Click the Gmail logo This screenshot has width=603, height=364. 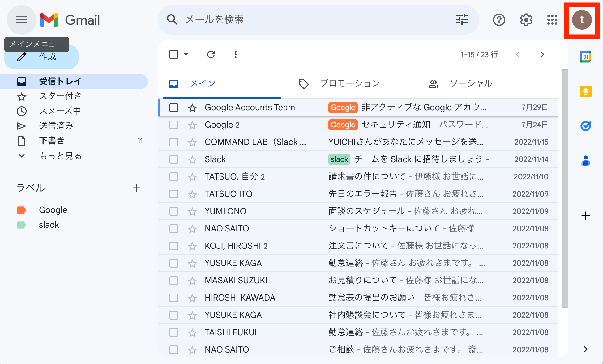click(x=70, y=20)
